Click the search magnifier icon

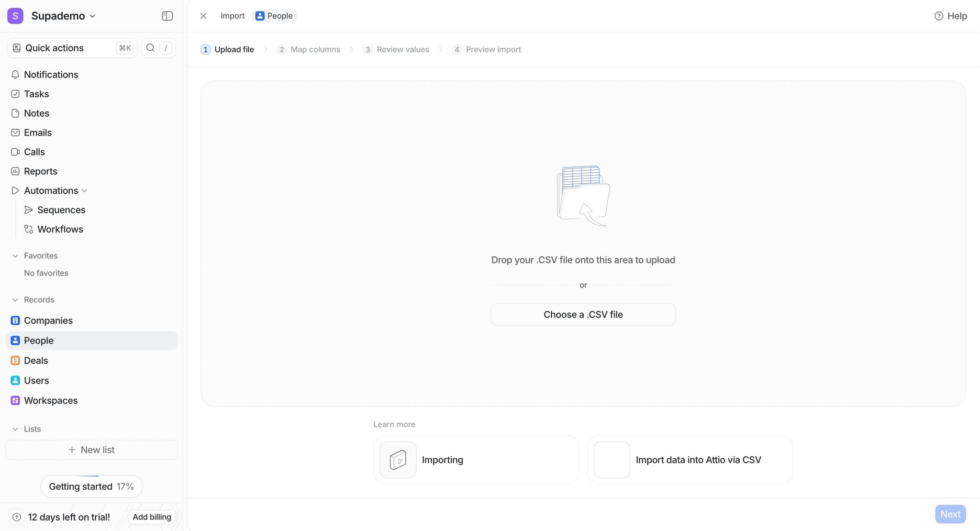[150, 48]
